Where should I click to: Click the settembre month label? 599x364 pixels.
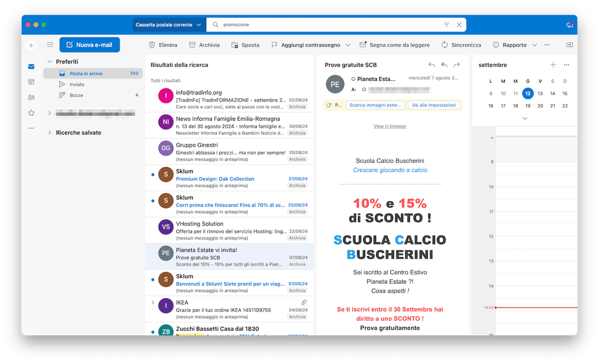[x=493, y=65]
